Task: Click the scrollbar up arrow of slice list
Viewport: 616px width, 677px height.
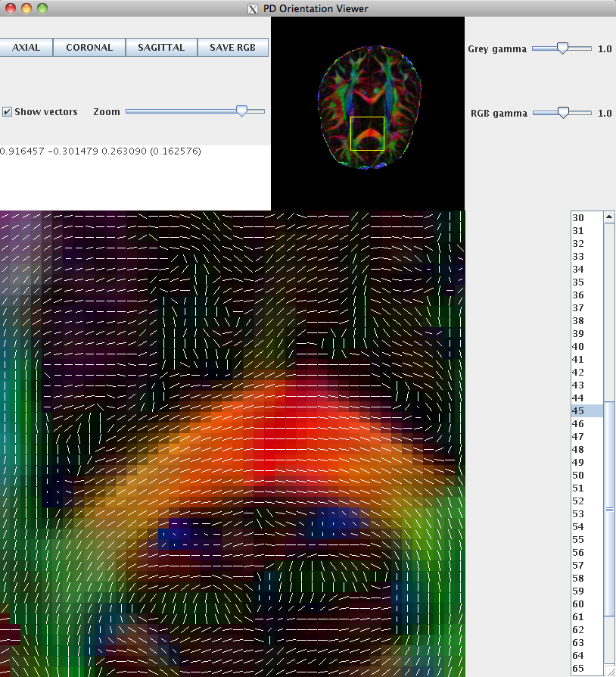Action: tap(608, 217)
